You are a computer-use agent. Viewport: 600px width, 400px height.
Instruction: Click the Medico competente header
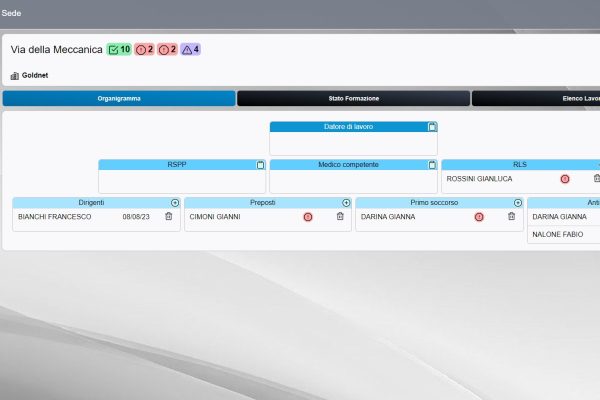coord(348,165)
